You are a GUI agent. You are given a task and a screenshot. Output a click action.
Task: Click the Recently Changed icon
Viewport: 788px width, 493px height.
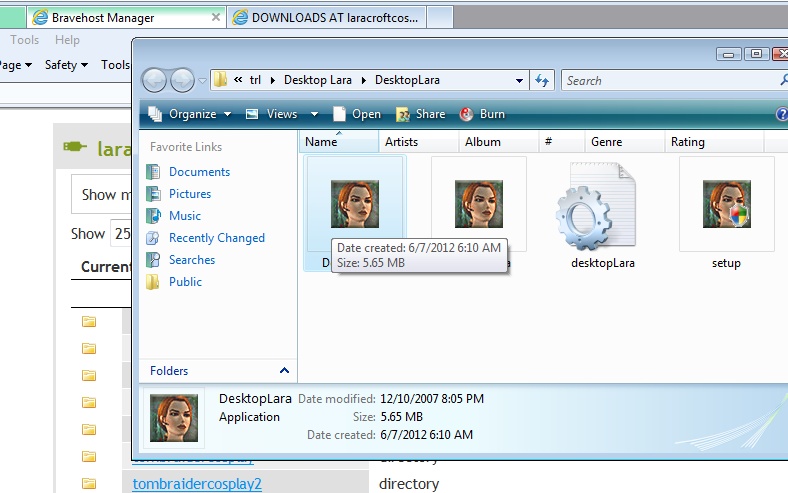click(x=153, y=238)
